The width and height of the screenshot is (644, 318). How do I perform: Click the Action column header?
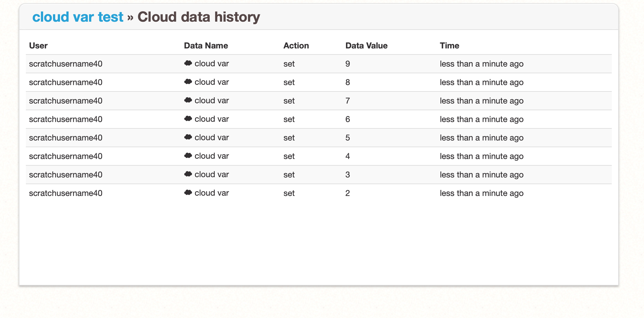click(296, 46)
